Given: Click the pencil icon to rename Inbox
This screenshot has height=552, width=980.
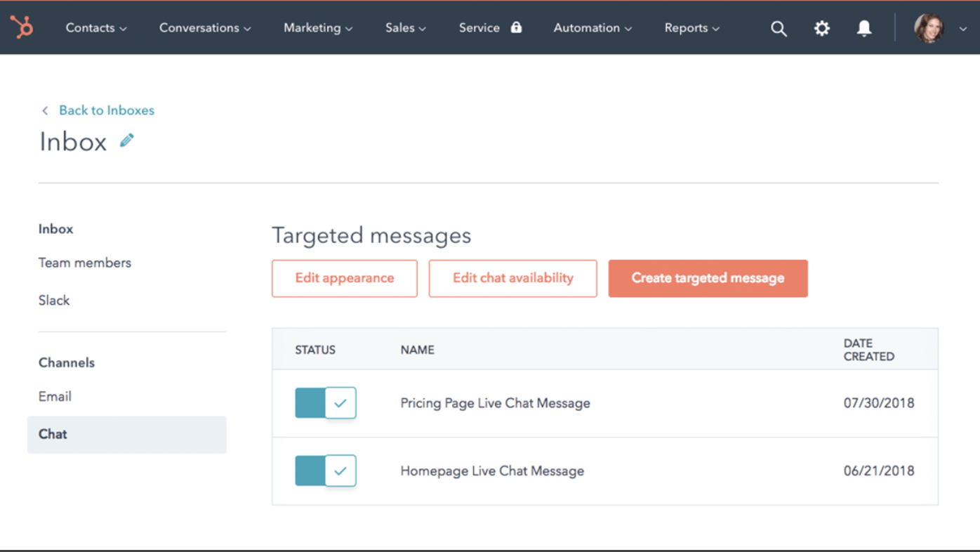Looking at the screenshot, I should tap(126, 140).
